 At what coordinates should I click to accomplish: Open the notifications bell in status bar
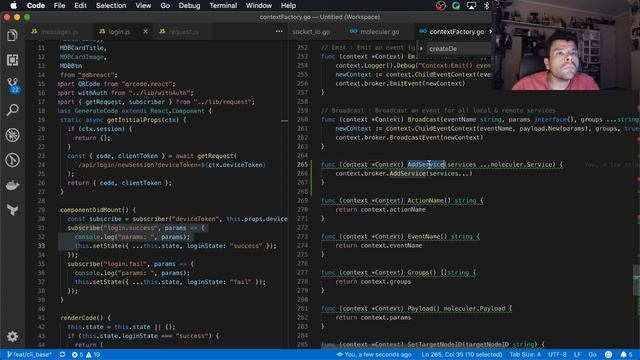pyautogui.click(x=626, y=355)
